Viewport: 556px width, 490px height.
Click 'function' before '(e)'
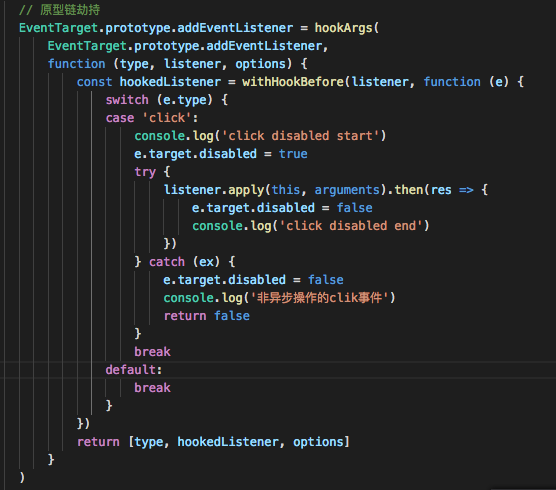click(x=452, y=82)
